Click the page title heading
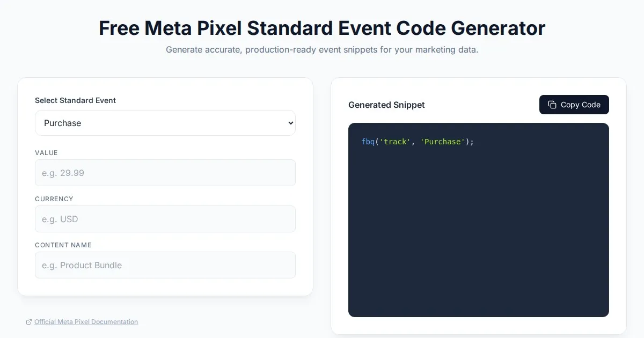Viewport: 644px width, 338px height. [x=322, y=28]
